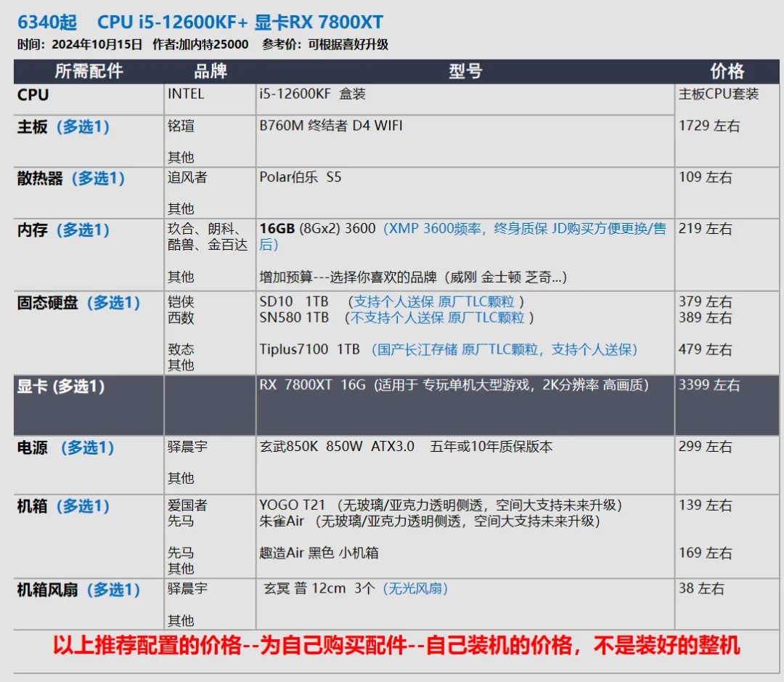
Task: Click the '朱雀Air' case model line
Action: pos(430,521)
